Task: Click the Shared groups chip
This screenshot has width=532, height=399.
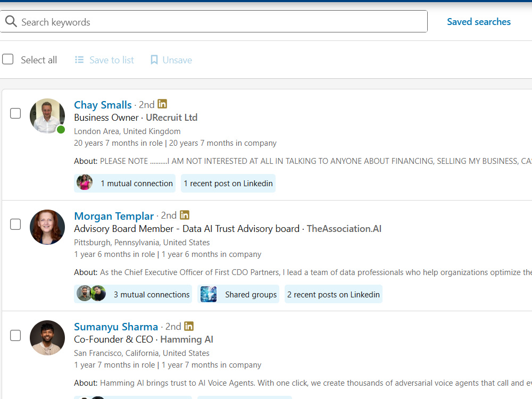Action: coord(238,294)
